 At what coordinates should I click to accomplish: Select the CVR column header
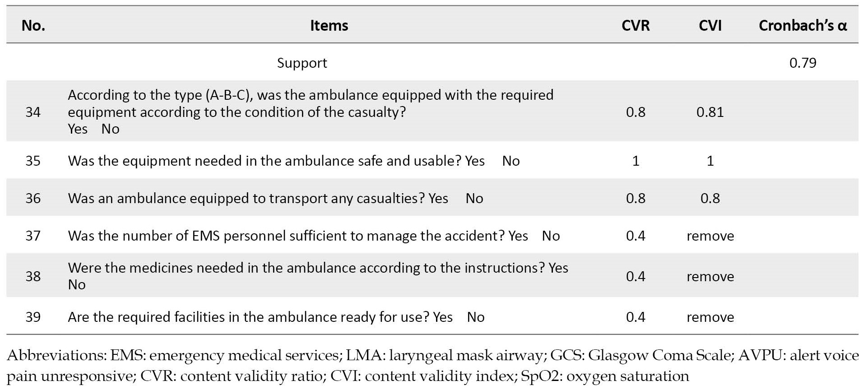[635, 26]
